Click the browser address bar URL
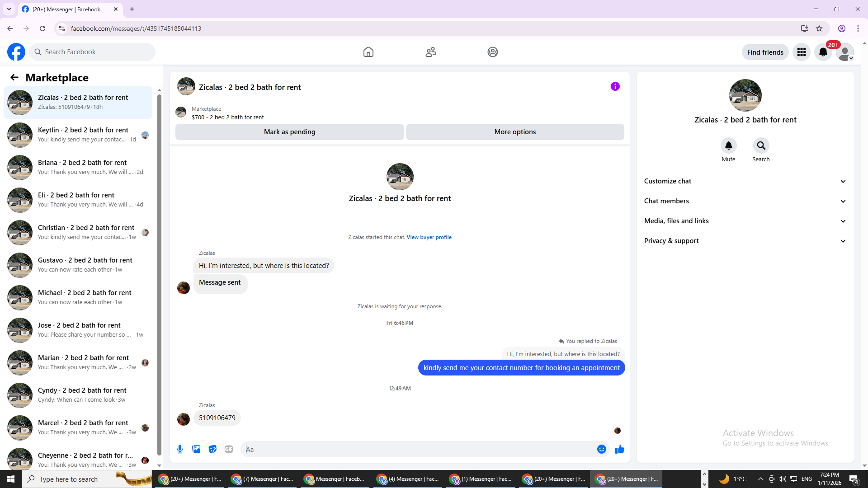868x488 pixels. coord(136,28)
